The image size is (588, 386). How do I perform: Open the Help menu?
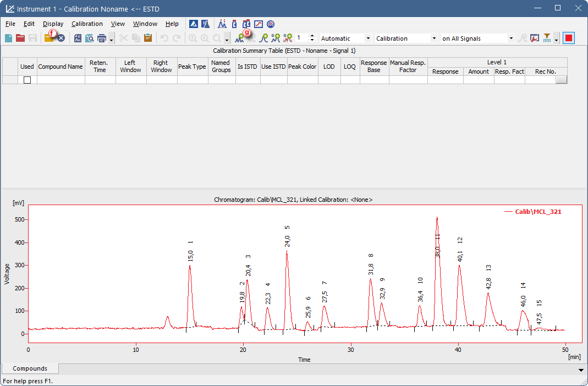(172, 24)
